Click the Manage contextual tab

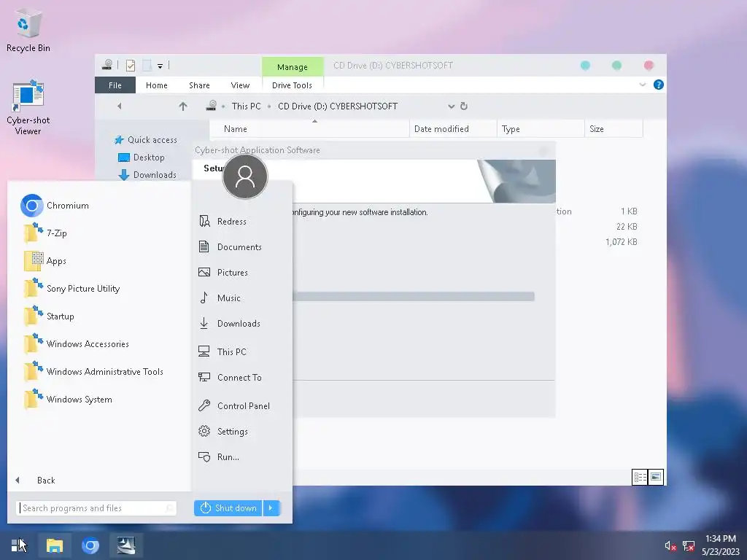293,66
